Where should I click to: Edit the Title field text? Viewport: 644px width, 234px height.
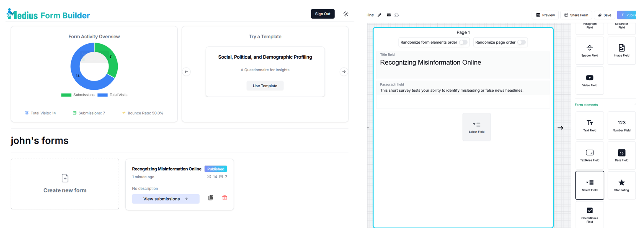[x=430, y=63]
